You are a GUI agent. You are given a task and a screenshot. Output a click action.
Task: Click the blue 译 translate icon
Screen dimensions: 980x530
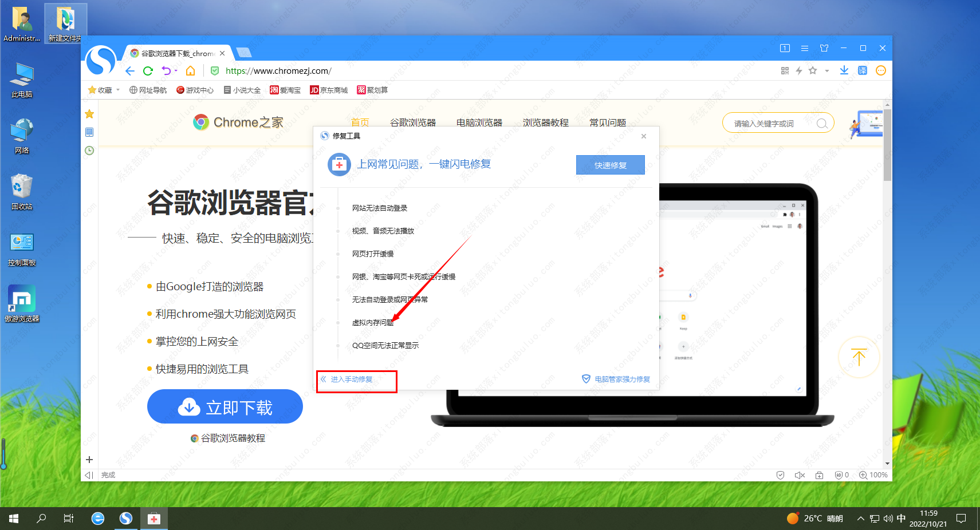862,70
